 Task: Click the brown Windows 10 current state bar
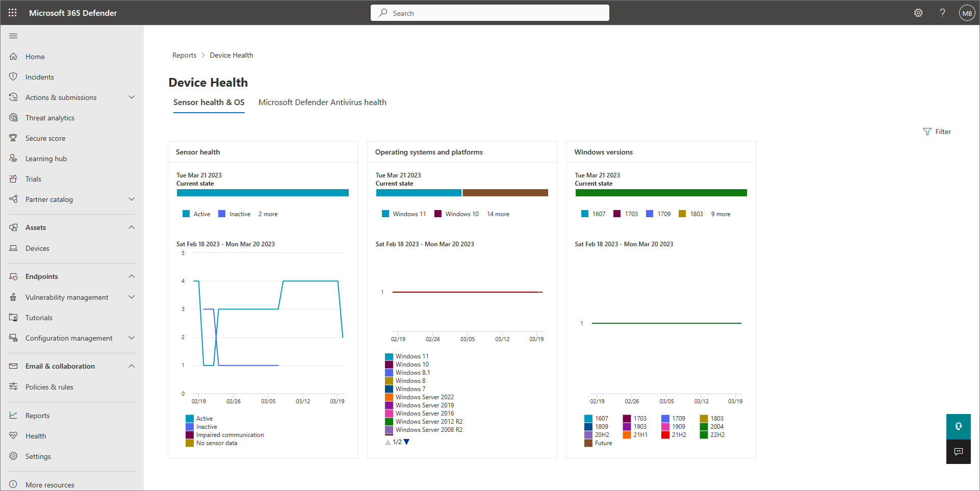click(x=505, y=193)
